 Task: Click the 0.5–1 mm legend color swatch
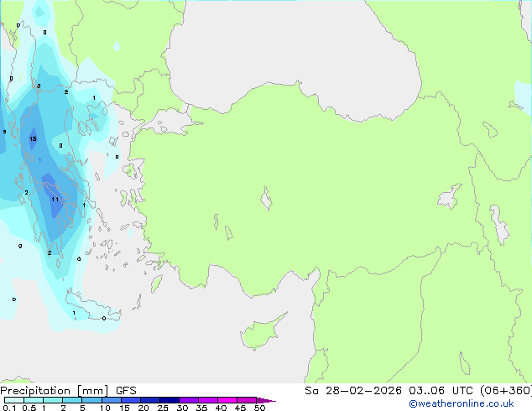(x=34, y=400)
